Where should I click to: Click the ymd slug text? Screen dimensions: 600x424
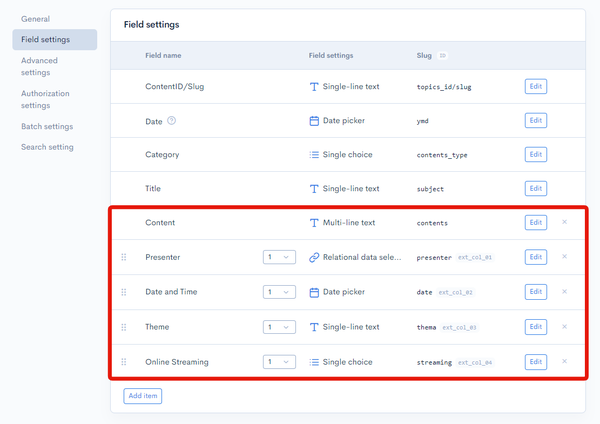(422, 121)
